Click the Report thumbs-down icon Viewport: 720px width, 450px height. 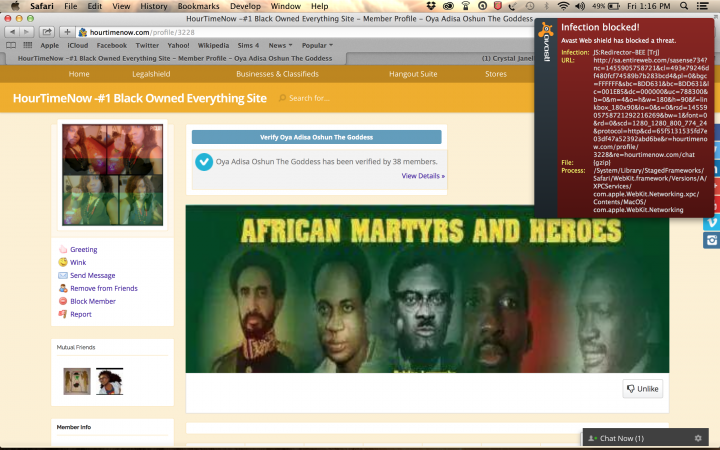(63, 314)
